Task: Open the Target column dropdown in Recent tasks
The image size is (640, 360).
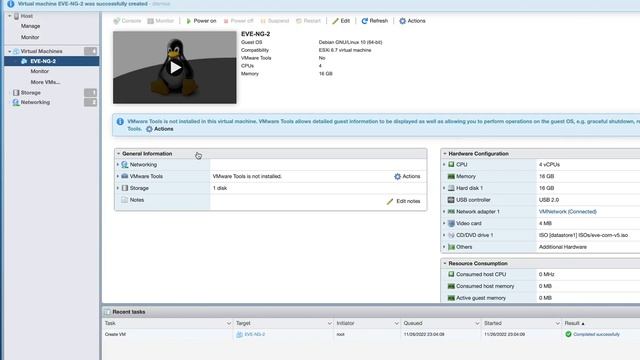Action: click(329, 323)
